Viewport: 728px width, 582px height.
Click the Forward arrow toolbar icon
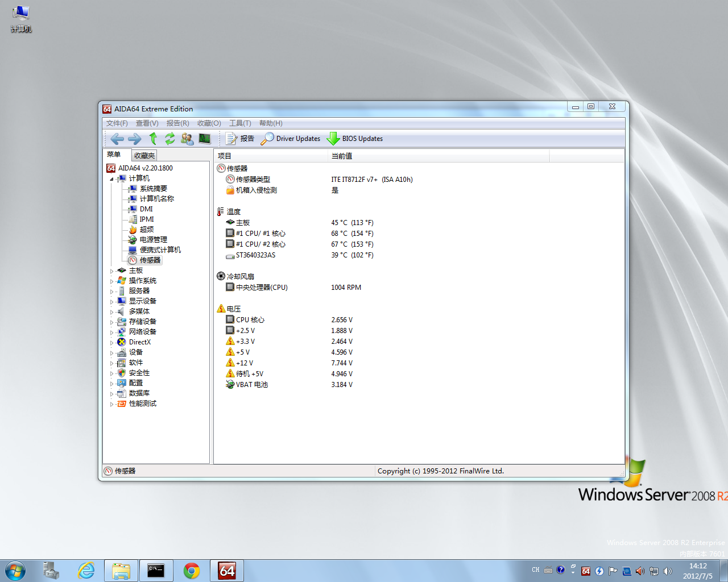click(x=135, y=139)
